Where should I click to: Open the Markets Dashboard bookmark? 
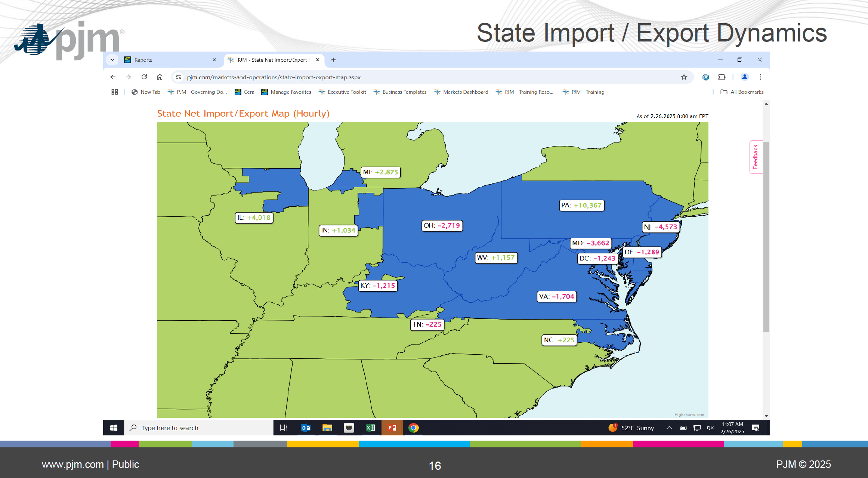[x=465, y=92]
